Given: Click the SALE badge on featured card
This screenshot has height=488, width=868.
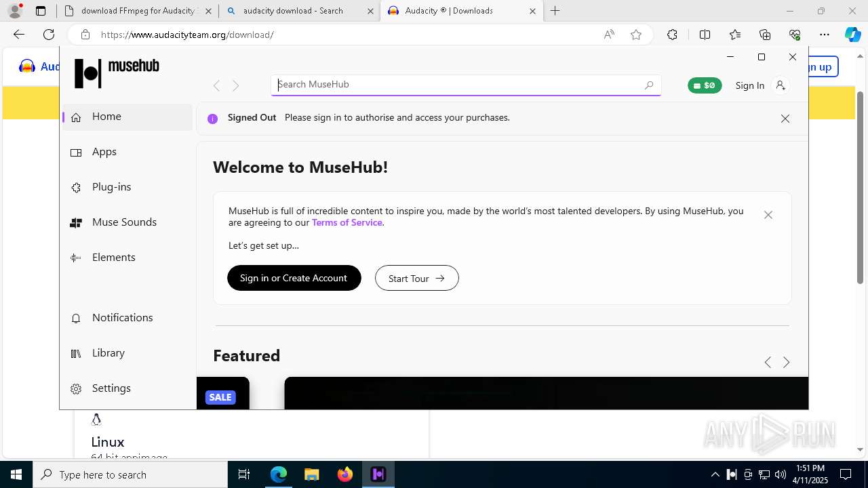Looking at the screenshot, I should [220, 397].
